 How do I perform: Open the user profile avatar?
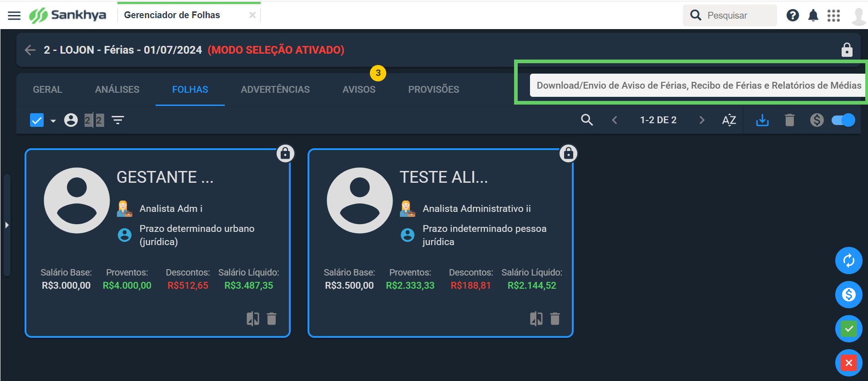(858, 16)
